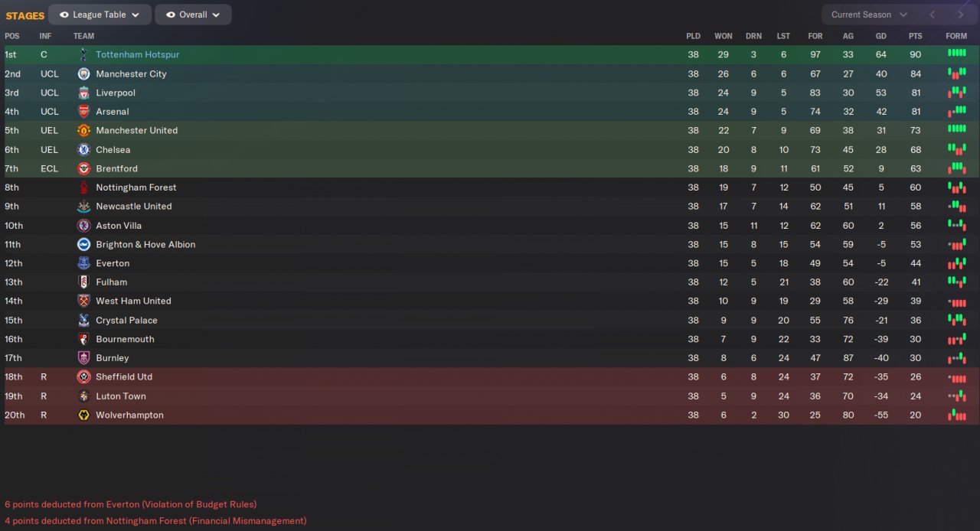Click the Manchester City club badge
The width and height of the screenshot is (980, 531).
click(83, 74)
